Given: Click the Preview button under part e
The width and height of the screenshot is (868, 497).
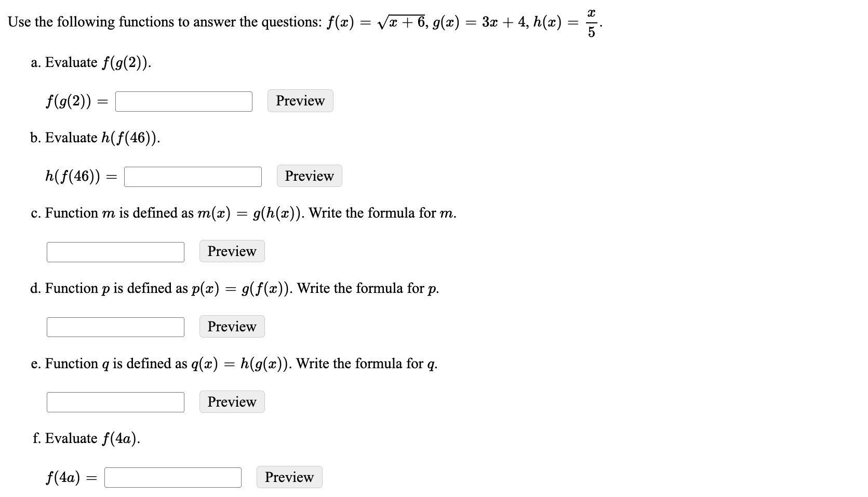Looking at the screenshot, I should 232,401.
